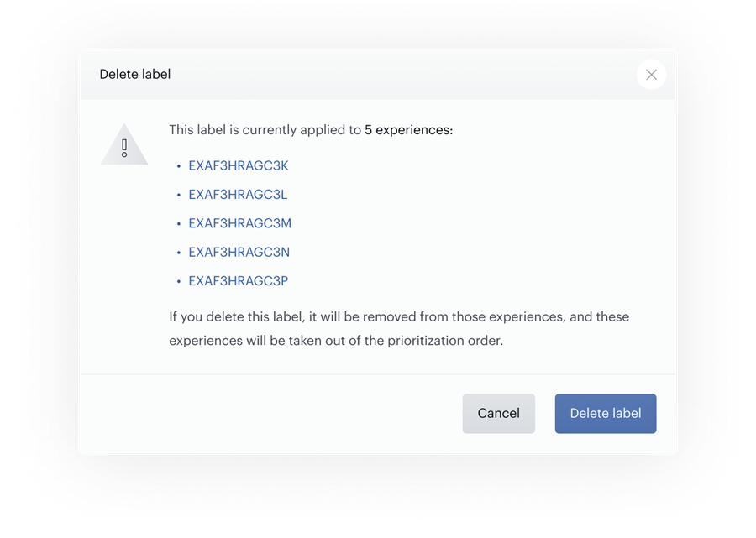Viewport: 756px width, 538px height.
Task: Click the bold '5 experiences:' text
Action: [408, 130]
